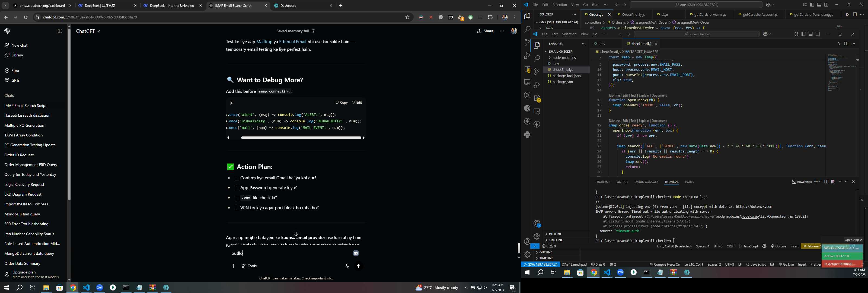Bookmark this page with the star icon
The image size is (868, 293).
(x=407, y=17)
